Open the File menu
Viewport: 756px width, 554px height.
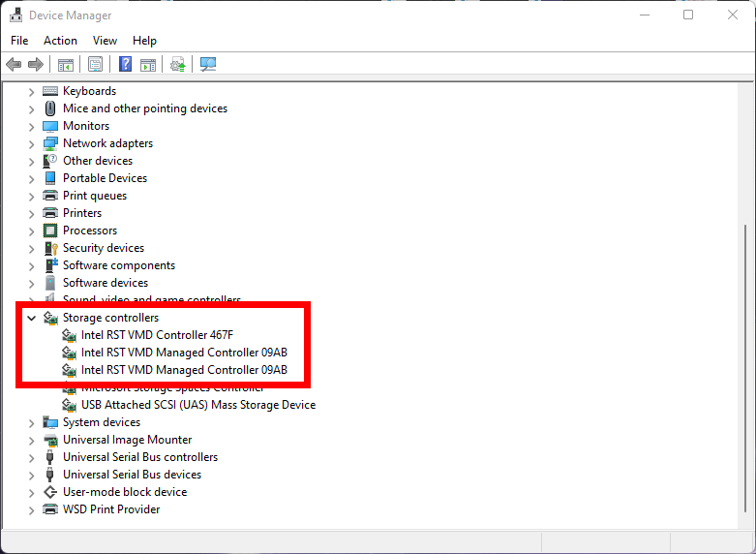[19, 41]
